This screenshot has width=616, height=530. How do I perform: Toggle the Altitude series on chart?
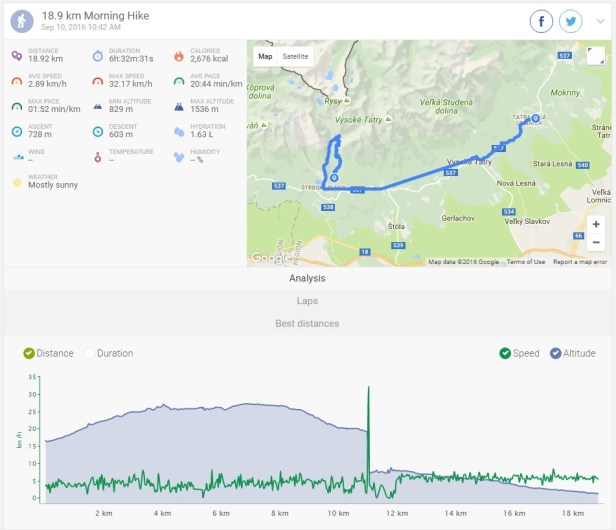(x=556, y=353)
